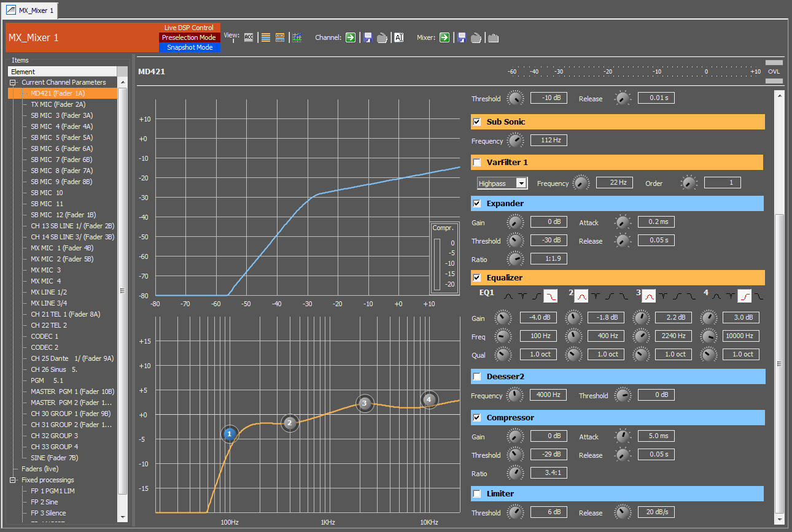
Task: Toggle the Compressor checkbox
Action: [477, 418]
